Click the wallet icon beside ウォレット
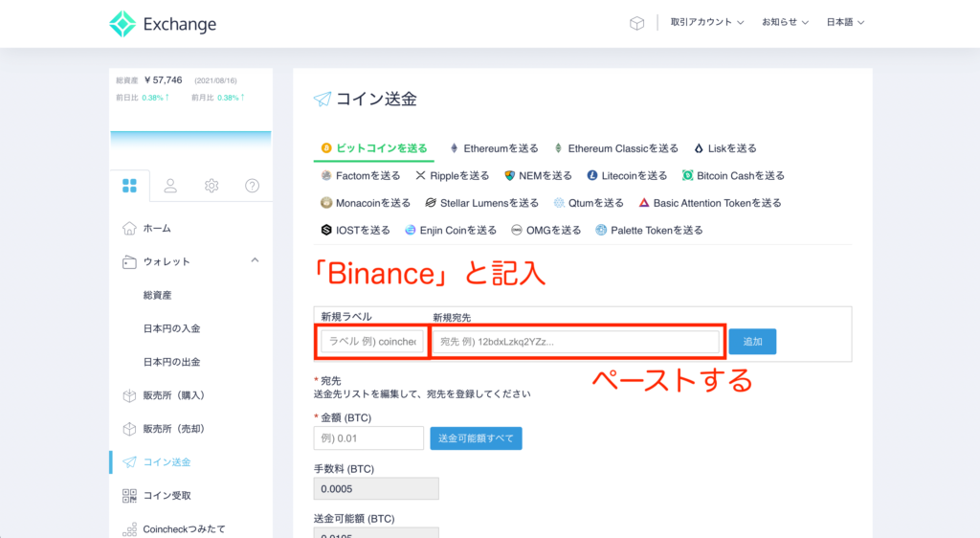The height and width of the screenshot is (538, 980). coord(129,261)
